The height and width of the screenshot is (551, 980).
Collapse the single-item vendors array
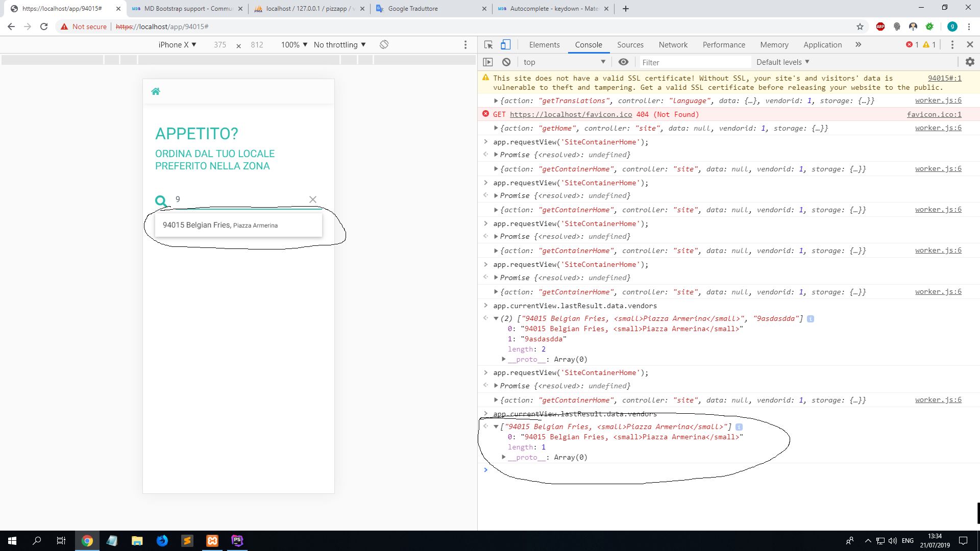coord(496,427)
